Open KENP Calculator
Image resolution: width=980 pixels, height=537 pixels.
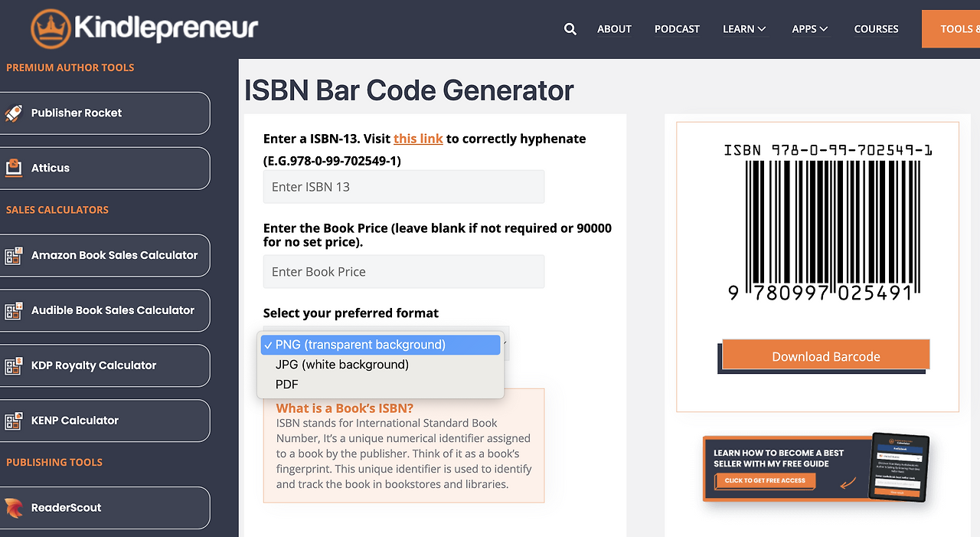(103, 421)
